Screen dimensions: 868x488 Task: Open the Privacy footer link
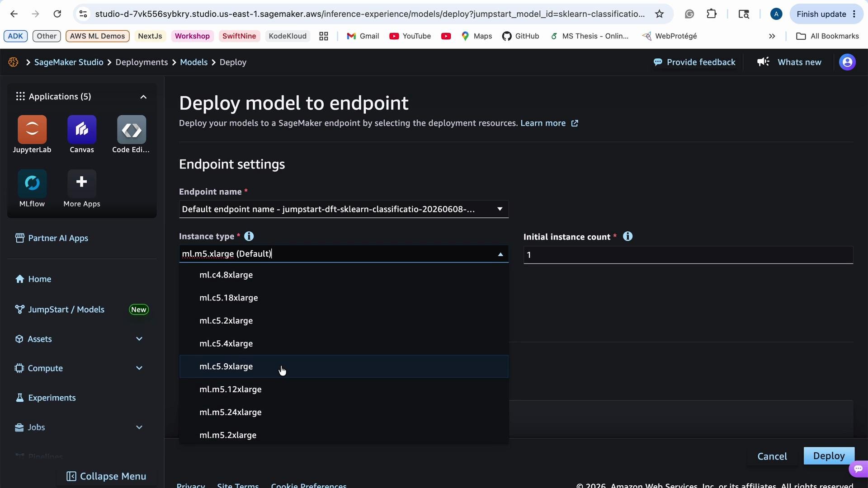tap(190, 485)
